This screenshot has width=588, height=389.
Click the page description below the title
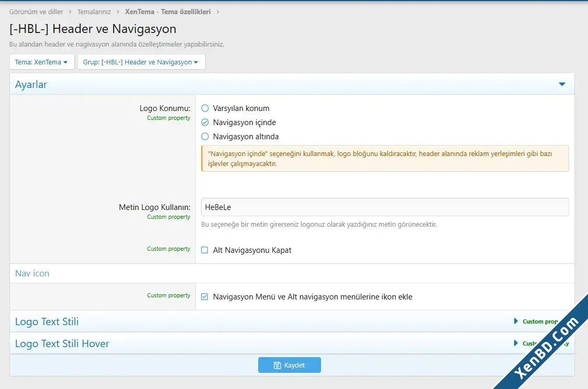117,45
